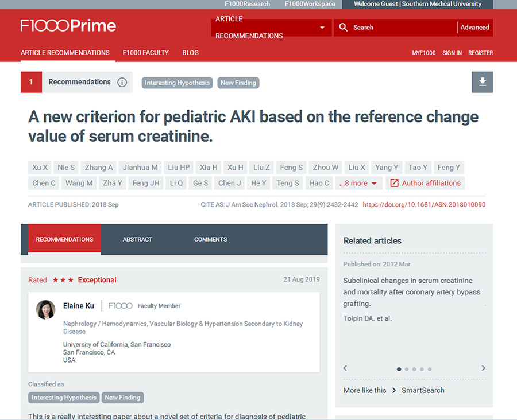
Task: Click Elaine Ku's profile photo
Action: coord(45,310)
